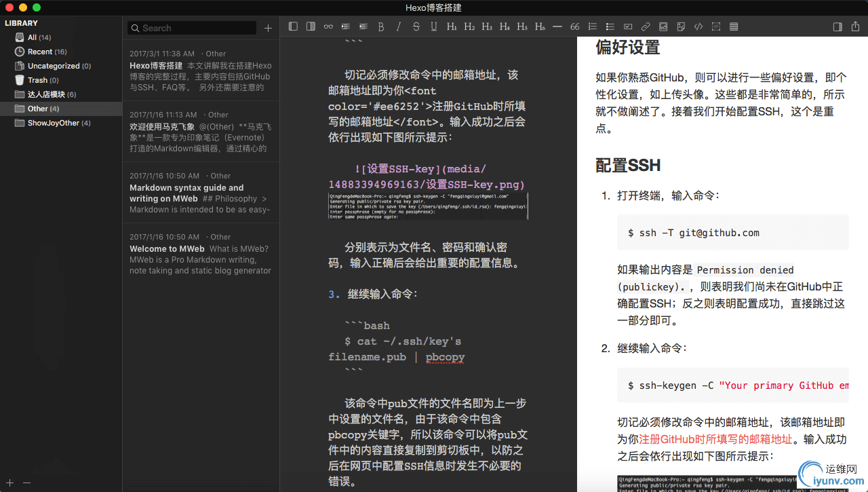Open Recent documents in library

click(x=61, y=52)
